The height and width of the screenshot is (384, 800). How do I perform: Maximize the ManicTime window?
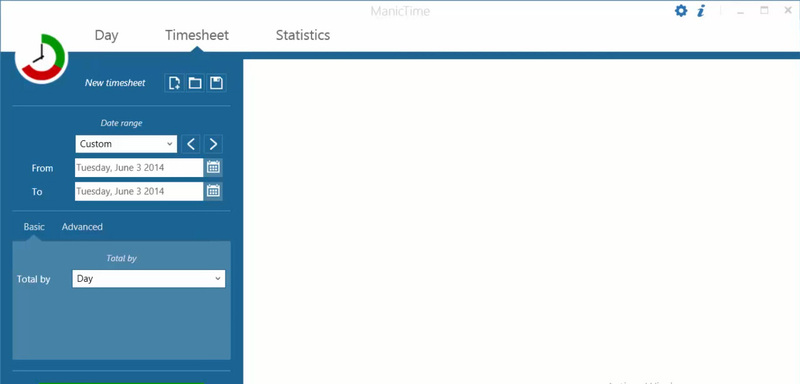coord(764,10)
